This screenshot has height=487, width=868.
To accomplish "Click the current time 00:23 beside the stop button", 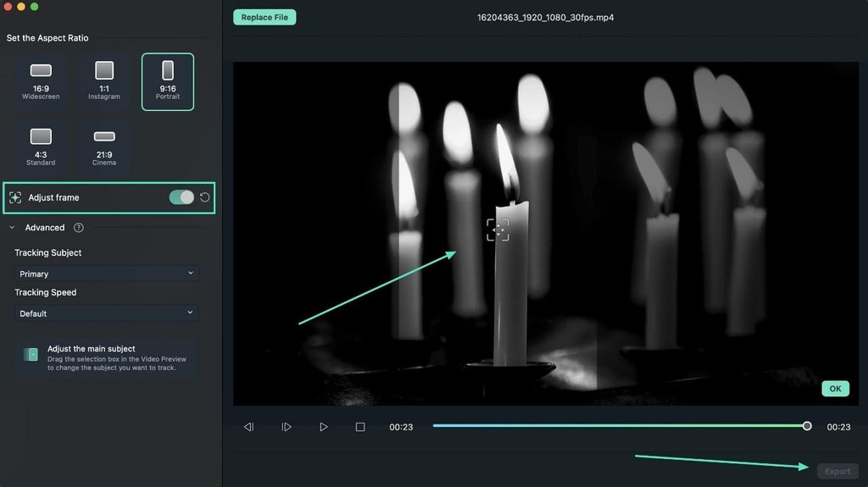I will tap(401, 427).
